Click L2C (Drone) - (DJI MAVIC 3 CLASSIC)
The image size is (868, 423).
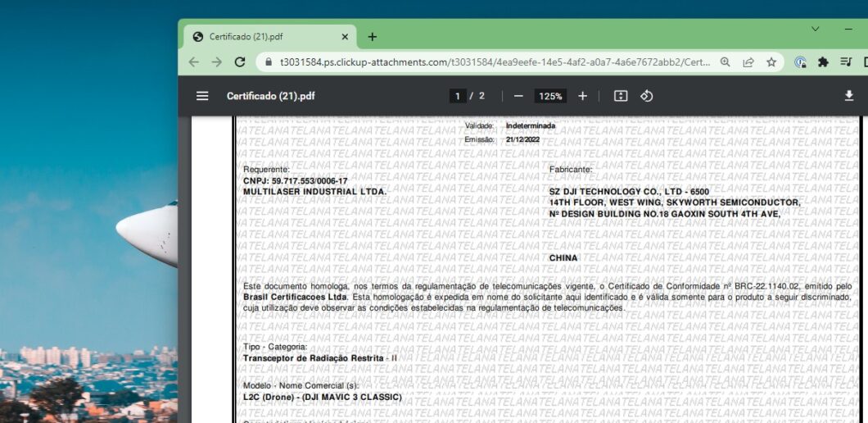coord(322,398)
